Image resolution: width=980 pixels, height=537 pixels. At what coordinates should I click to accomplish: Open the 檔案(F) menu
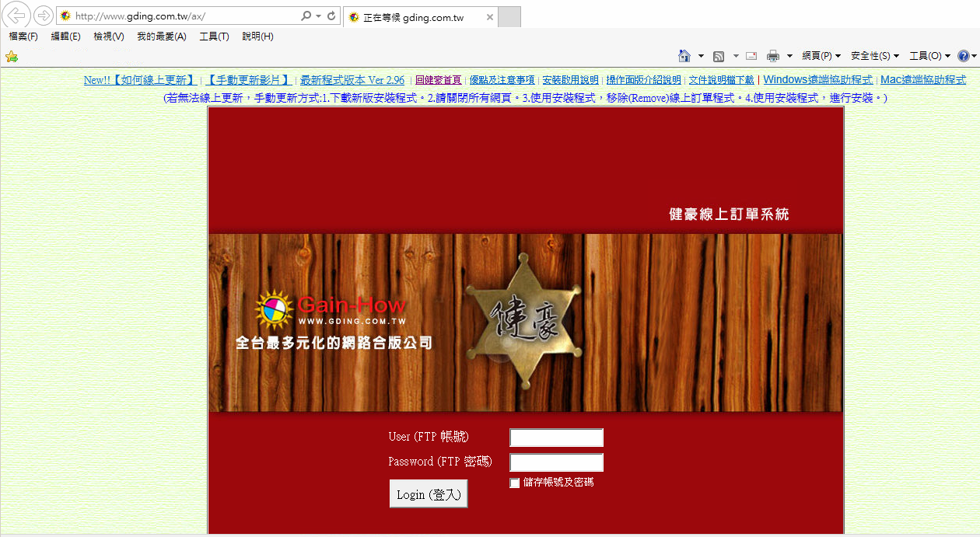coord(23,37)
